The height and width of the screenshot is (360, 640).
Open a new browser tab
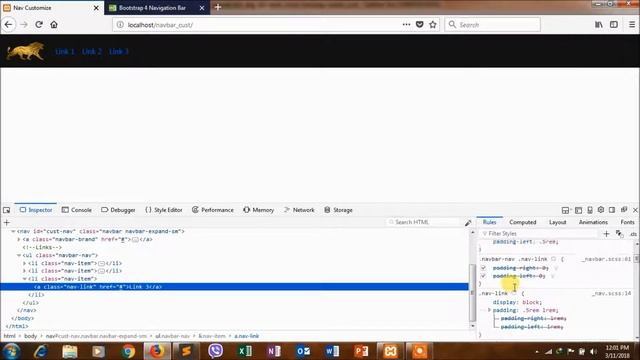coord(218,7)
